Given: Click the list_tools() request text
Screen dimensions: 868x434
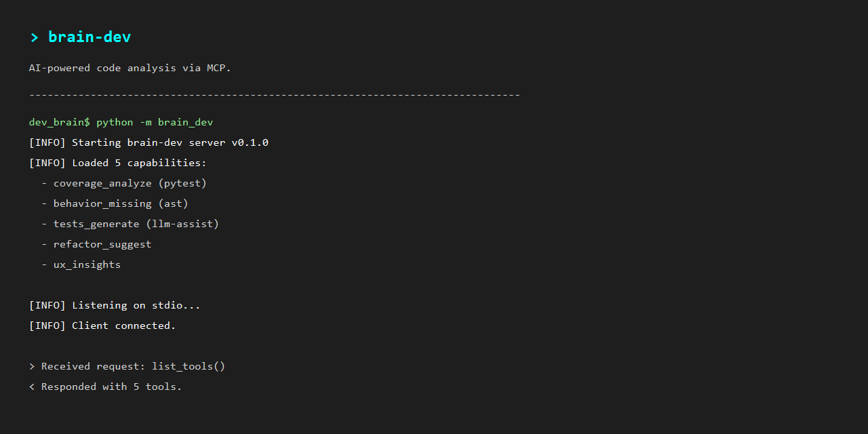Looking at the screenshot, I should 189,366.
